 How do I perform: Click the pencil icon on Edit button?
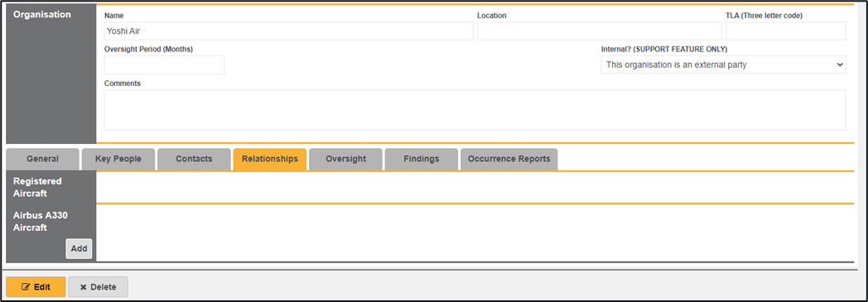click(x=26, y=287)
